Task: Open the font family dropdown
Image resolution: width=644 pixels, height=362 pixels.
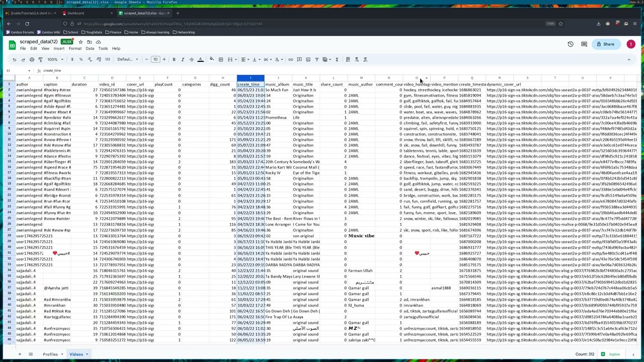Action: pos(127,59)
